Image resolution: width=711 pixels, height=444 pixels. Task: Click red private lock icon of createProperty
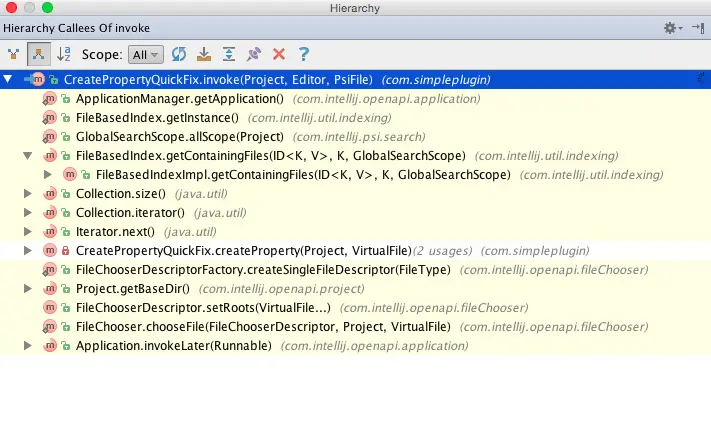pos(65,250)
